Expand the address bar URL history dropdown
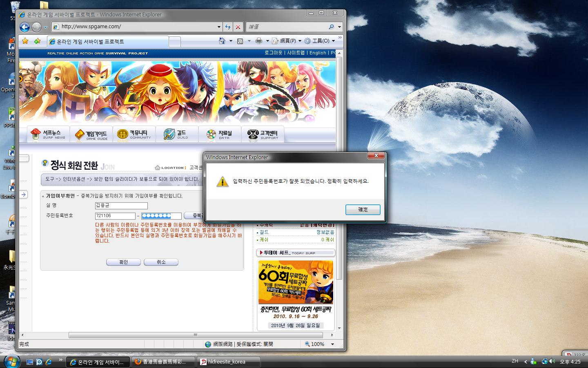Image resolution: width=588 pixels, height=368 pixels. [x=219, y=27]
